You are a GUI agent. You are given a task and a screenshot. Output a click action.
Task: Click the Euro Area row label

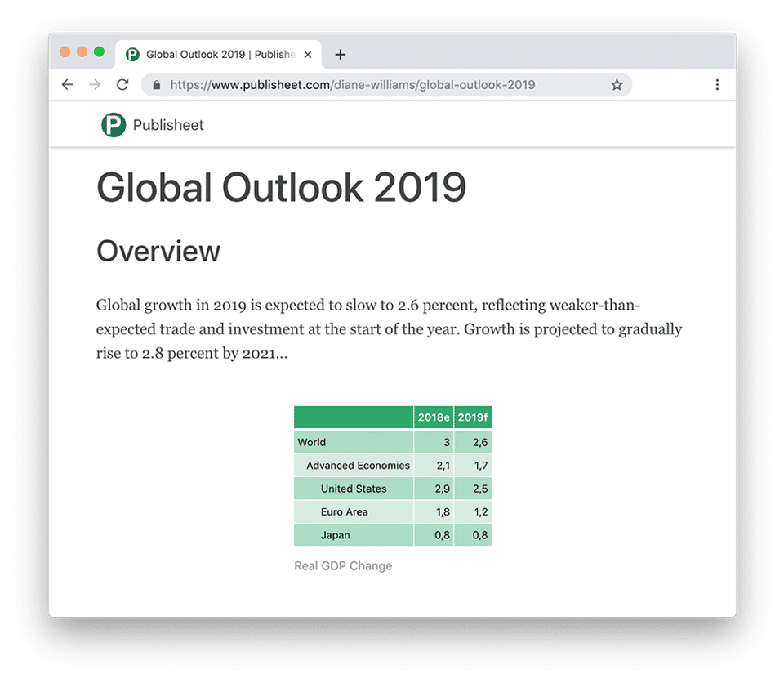[344, 512]
